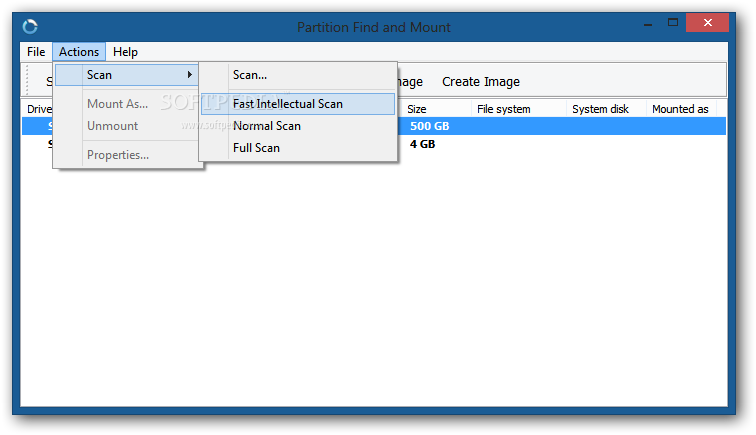The height and width of the screenshot is (435, 756).
Task: Click the toolbar drag handle grip
Action: coord(27,80)
